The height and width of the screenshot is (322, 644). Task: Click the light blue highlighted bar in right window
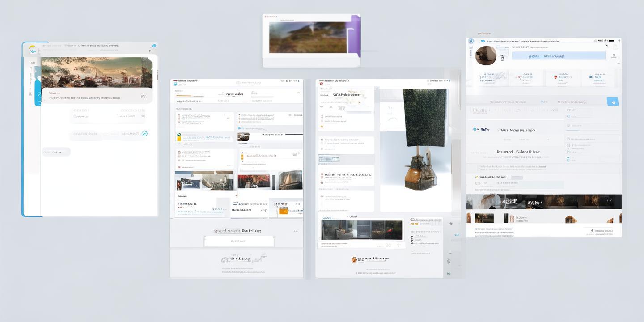click(x=558, y=56)
